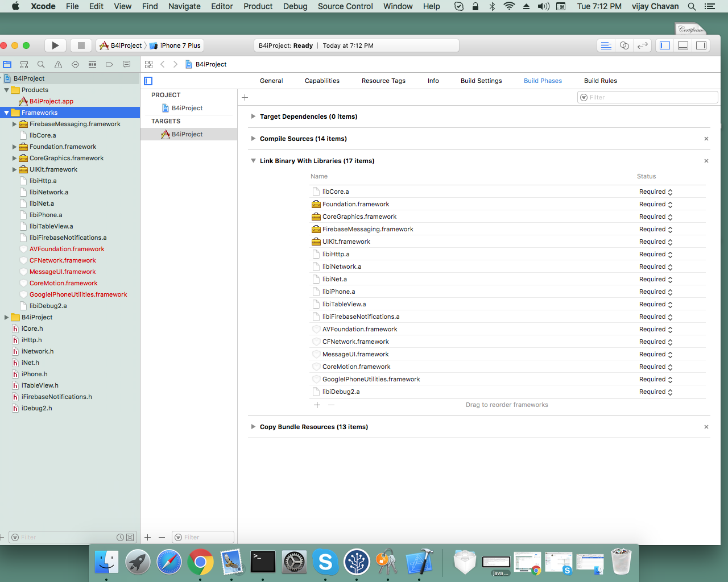The height and width of the screenshot is (582, 728).
Task: Open the Build Rules tab
Action: [x=601, y=81]
